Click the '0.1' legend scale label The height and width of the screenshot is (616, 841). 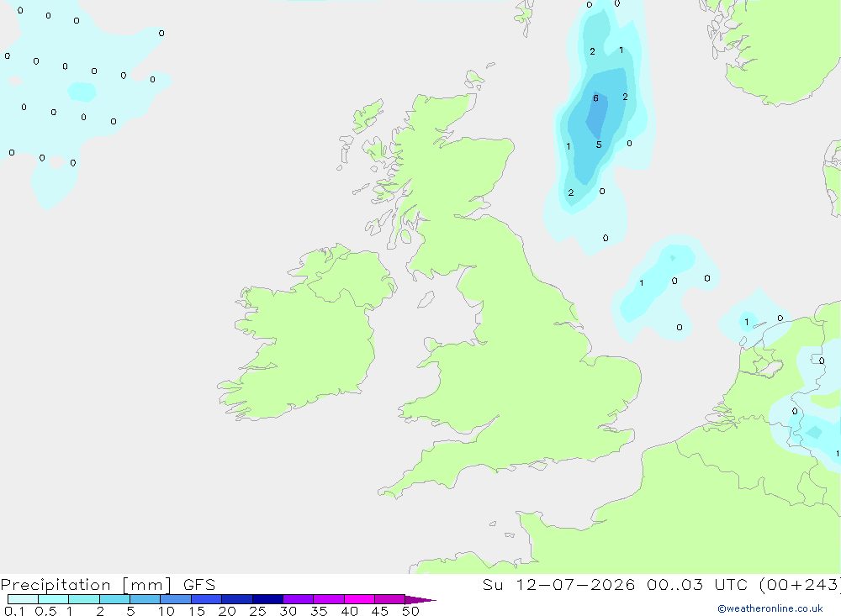pyautogui.click(x=14, y=611)
